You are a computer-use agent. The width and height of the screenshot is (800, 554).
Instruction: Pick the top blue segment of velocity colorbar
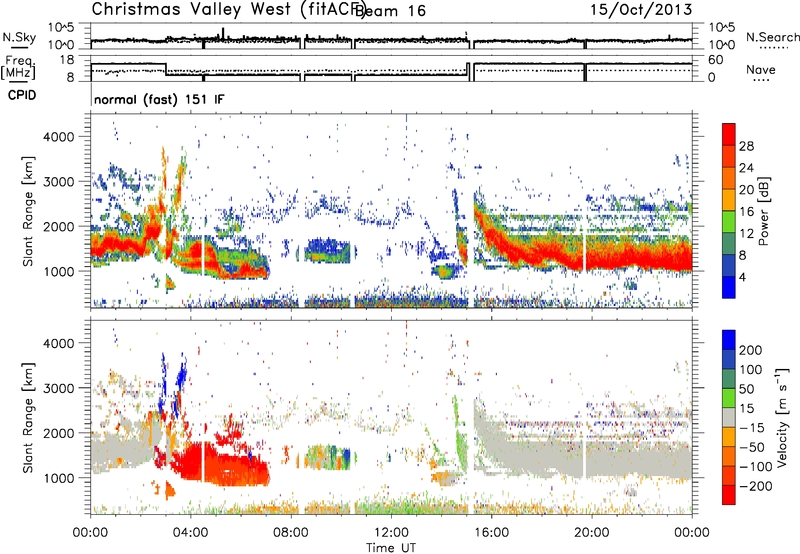click(x=729, y=340)
